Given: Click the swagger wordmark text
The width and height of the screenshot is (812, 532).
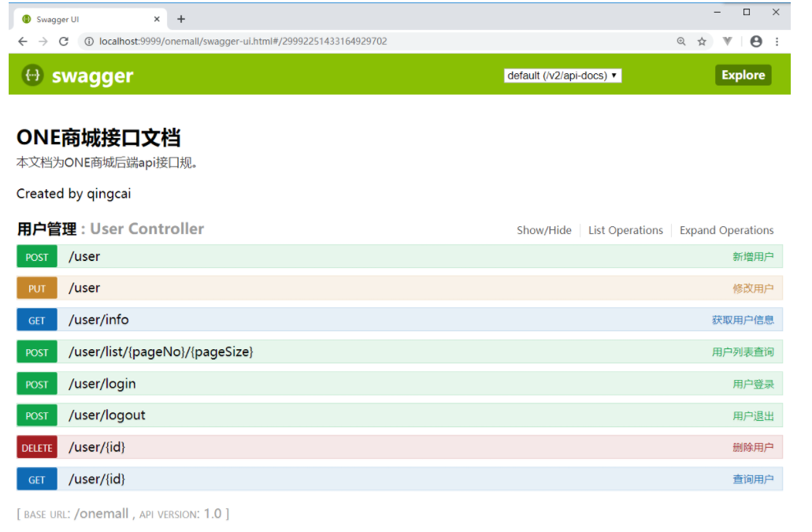Looking at the screenshot, I should pyautogui.click(x=92, y=76).
